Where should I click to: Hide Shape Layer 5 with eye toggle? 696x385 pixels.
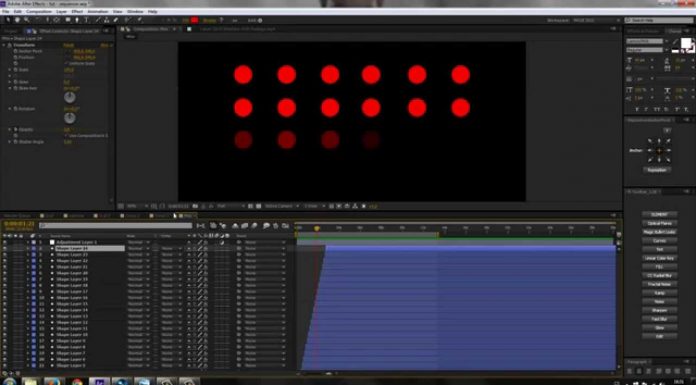coord(5,365)
